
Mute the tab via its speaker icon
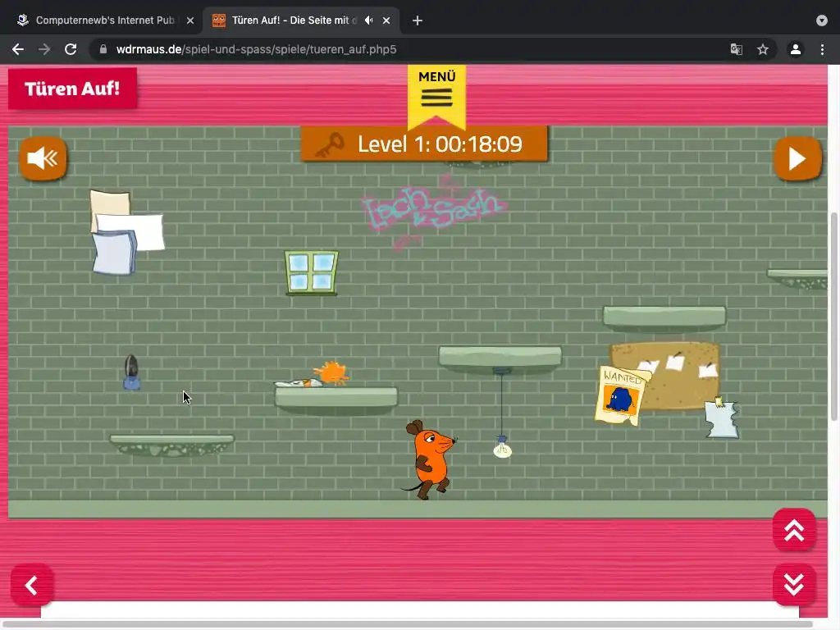[x=368, y=21]
